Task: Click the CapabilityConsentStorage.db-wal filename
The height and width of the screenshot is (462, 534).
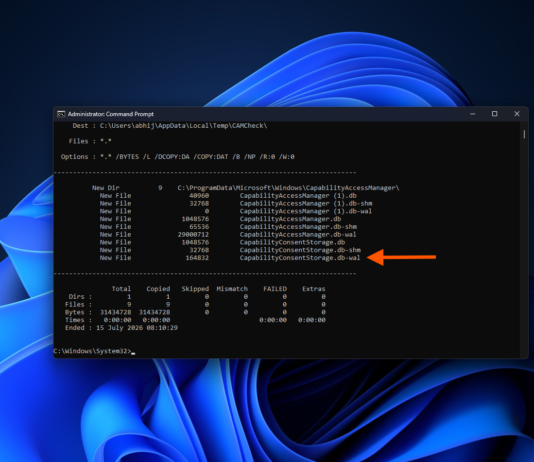Action: [300, 258]
